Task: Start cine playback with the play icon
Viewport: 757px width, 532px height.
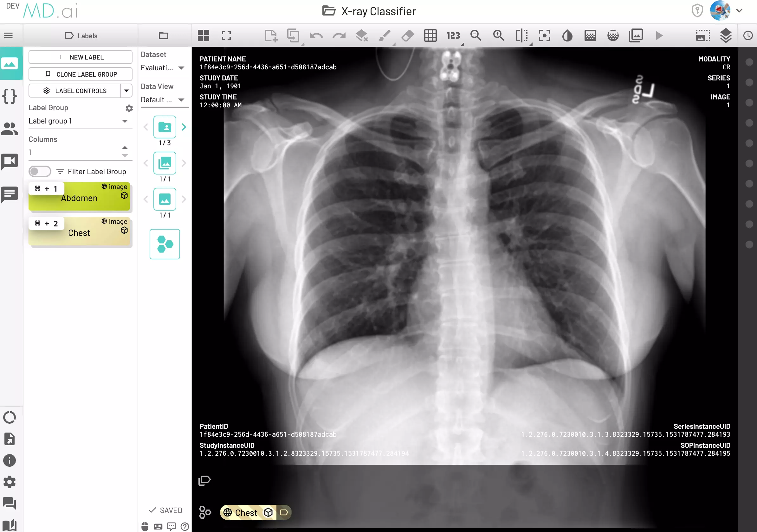Action: [x=659, y=35]
